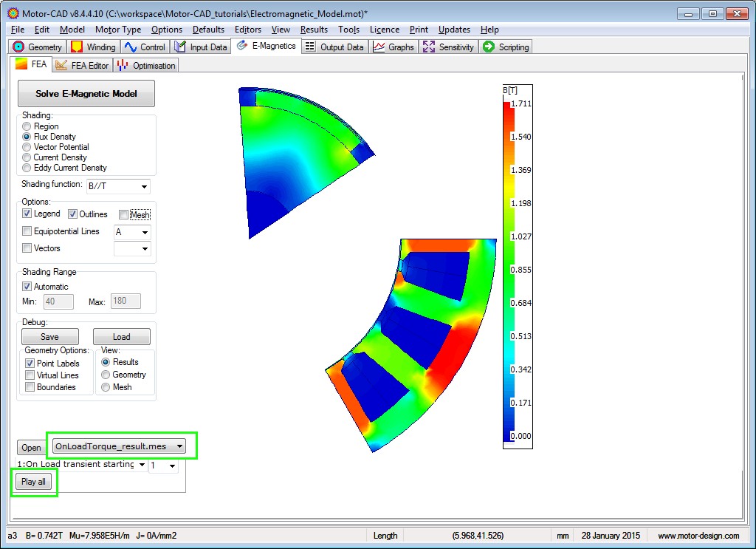Click the Control tab waveform icon
The image size is (756, 549).
131,47
